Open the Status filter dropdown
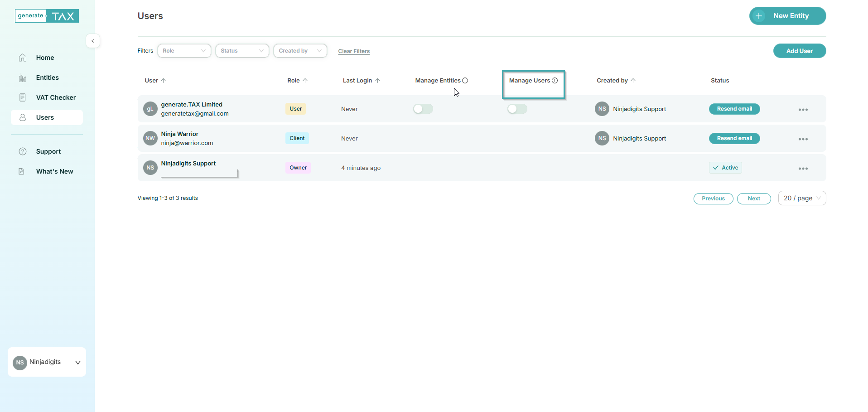The width and height of the screenshot is (868, 412). click(242, 51)
